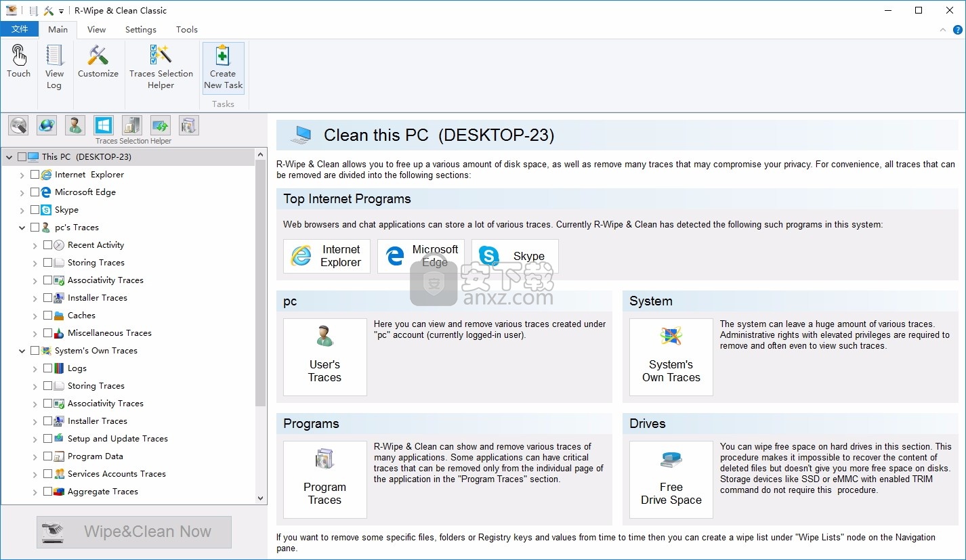This screenshot has width=966, height=560.
Task: Click the quick access tools icon in title bar
Action: pos(48,11)
